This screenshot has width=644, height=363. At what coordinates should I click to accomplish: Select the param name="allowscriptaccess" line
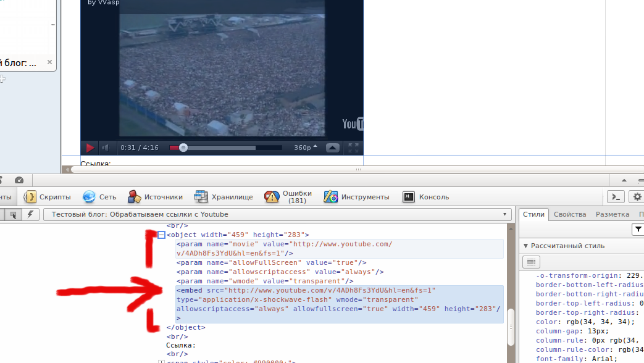[280, 272]
